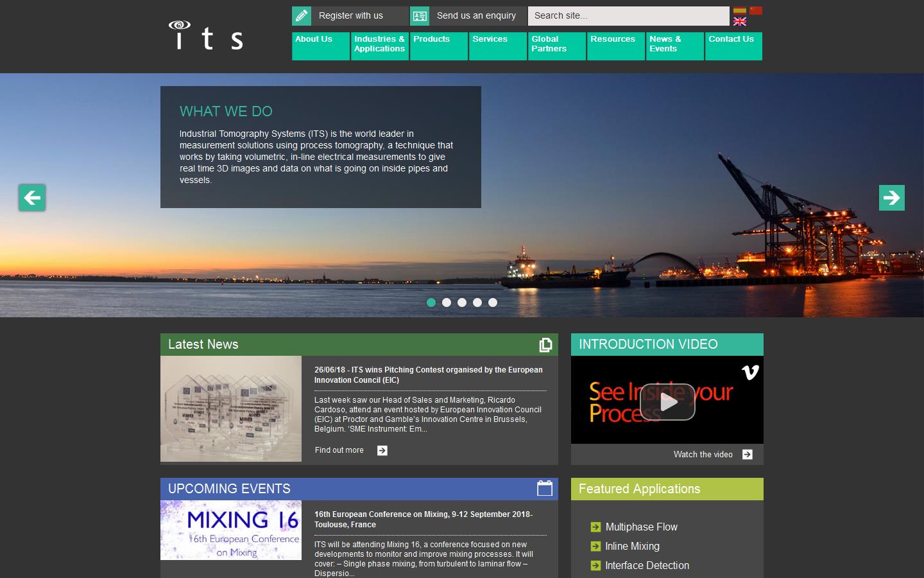924x578 pixels.
Task: Click the ITS logo in the header
Action: coord(205,35)
